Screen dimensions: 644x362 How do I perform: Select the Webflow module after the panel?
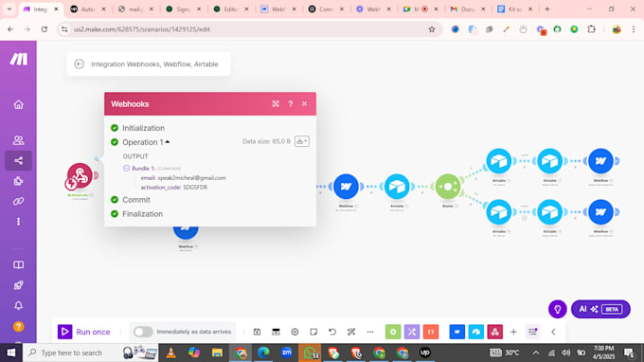(x=346, y=187)
